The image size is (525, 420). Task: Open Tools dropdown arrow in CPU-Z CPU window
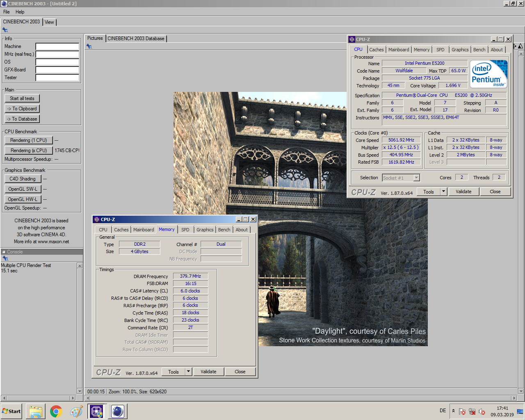(x=443, y=192)
